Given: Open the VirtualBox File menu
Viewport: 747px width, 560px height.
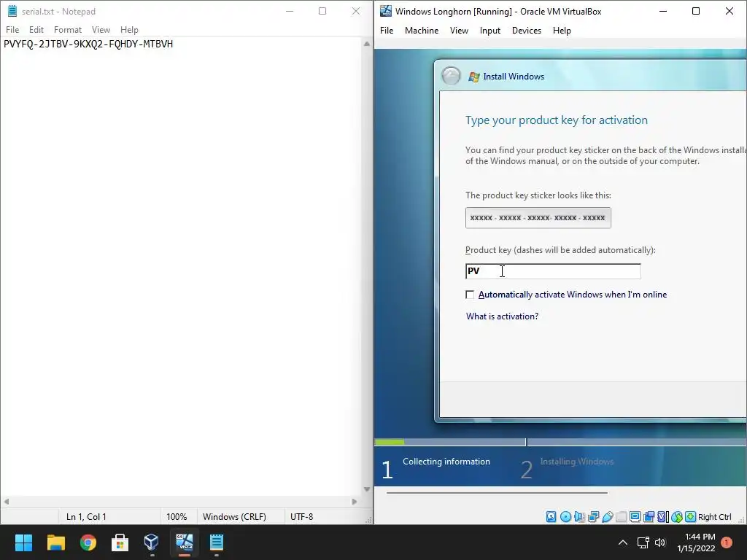Looking at the screenshot, I should point(387,31).
